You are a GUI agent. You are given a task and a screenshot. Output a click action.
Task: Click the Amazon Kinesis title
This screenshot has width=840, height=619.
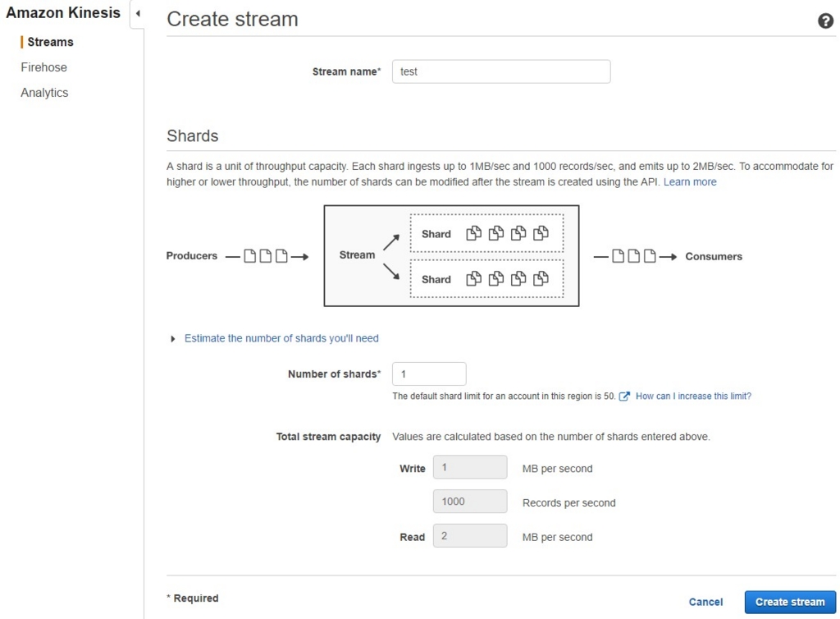(x=63, y=13)
